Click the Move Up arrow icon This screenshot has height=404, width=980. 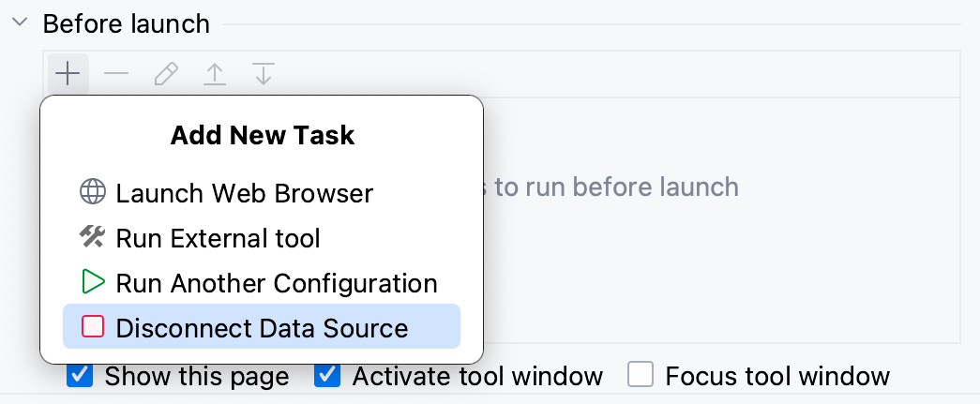pyautogui.click(x=215, y=74)
